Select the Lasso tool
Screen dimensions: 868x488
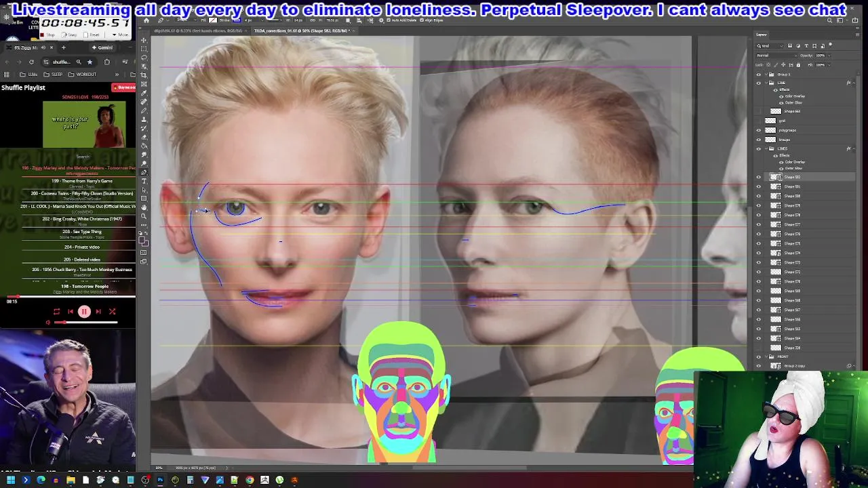(x=144, y=57)
